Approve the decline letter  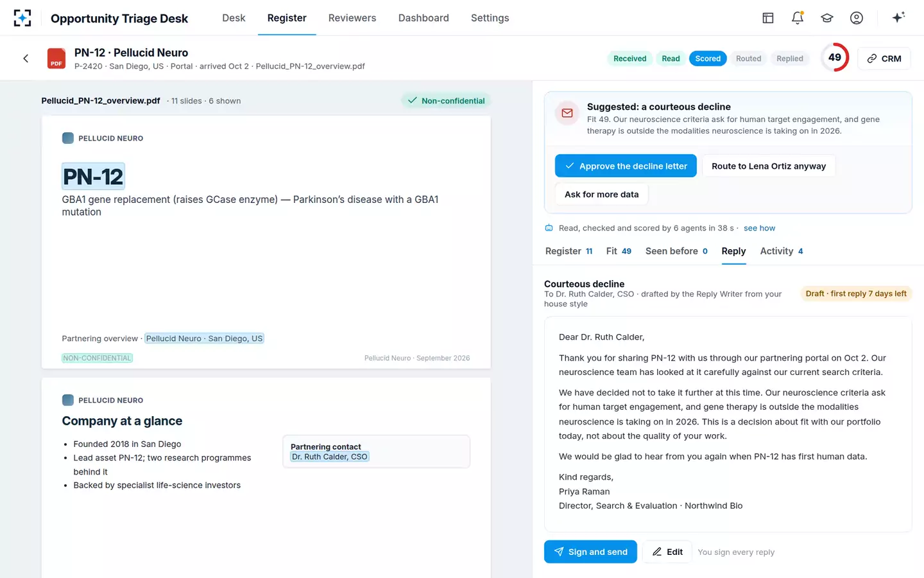626,166
